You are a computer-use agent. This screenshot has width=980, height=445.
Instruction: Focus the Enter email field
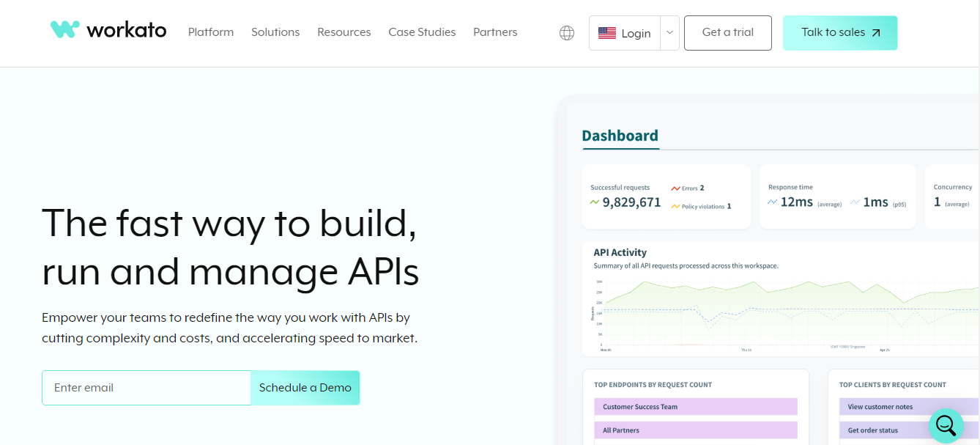146,388
